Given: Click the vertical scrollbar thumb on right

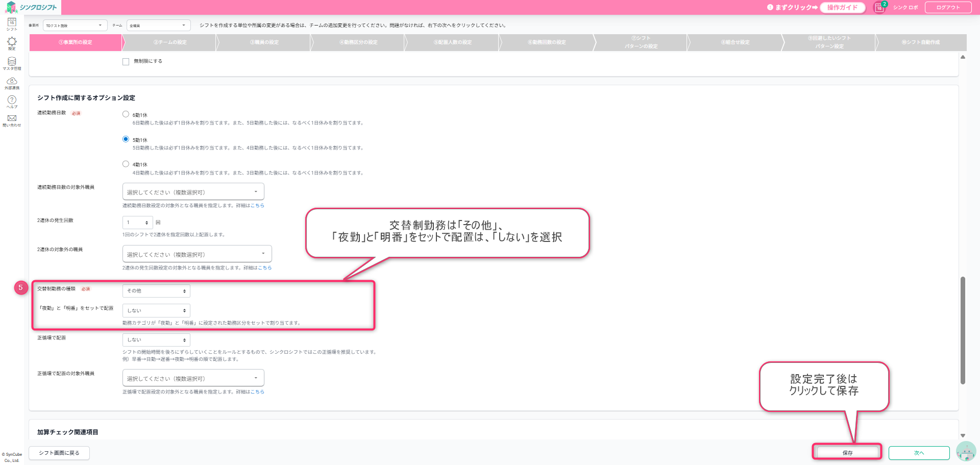Looking at the screenshot, I should [x=963, y=330].
